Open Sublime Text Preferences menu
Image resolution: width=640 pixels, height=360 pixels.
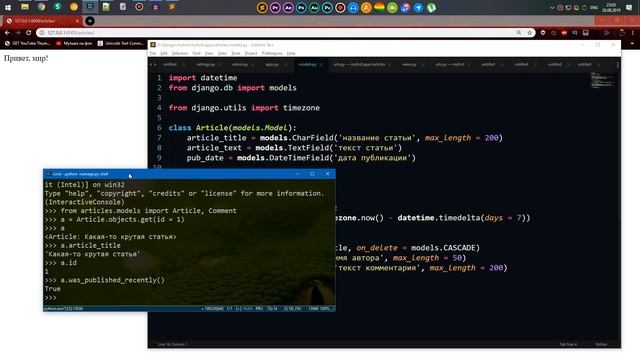(272, 53)
